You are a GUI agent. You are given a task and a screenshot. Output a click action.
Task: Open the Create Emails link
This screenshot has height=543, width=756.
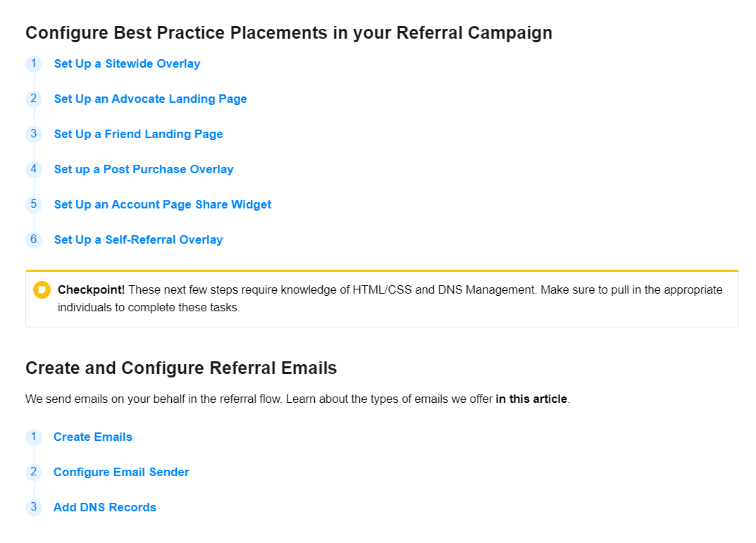93,437
